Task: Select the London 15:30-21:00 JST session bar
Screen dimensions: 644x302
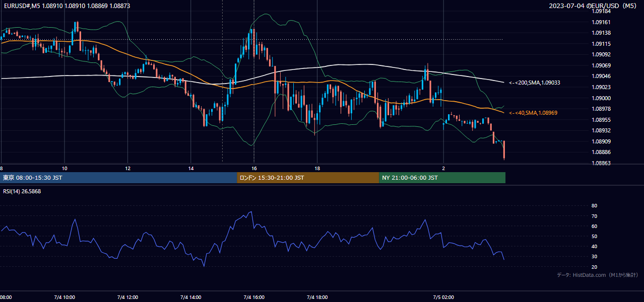Action: point(308,178)
